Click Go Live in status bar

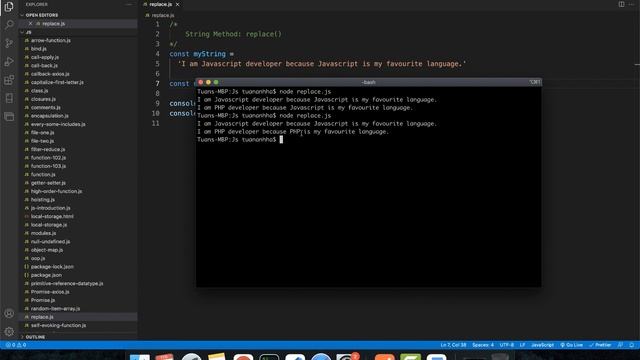[571, 345]
